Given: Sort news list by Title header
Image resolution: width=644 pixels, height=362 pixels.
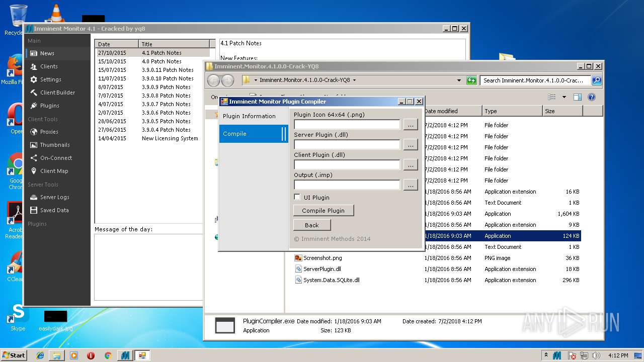Looking at the screenshot, I should 175,44.
